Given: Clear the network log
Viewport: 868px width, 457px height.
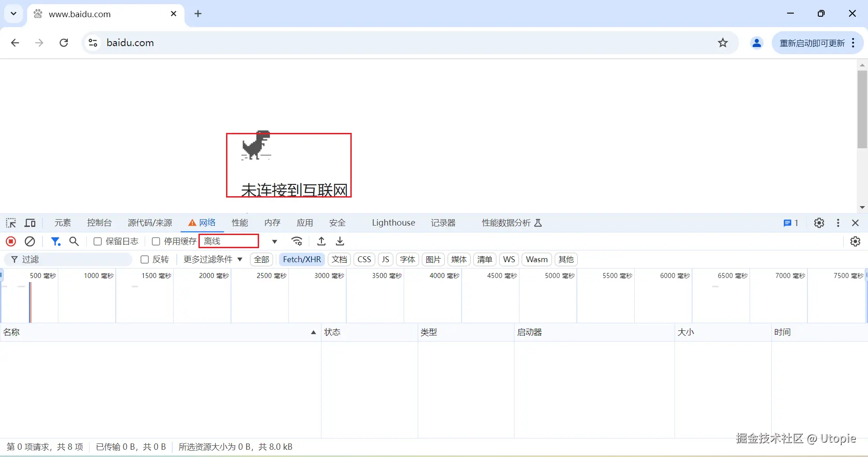Looking at the screenshot, I should click(x=30, y=241).
